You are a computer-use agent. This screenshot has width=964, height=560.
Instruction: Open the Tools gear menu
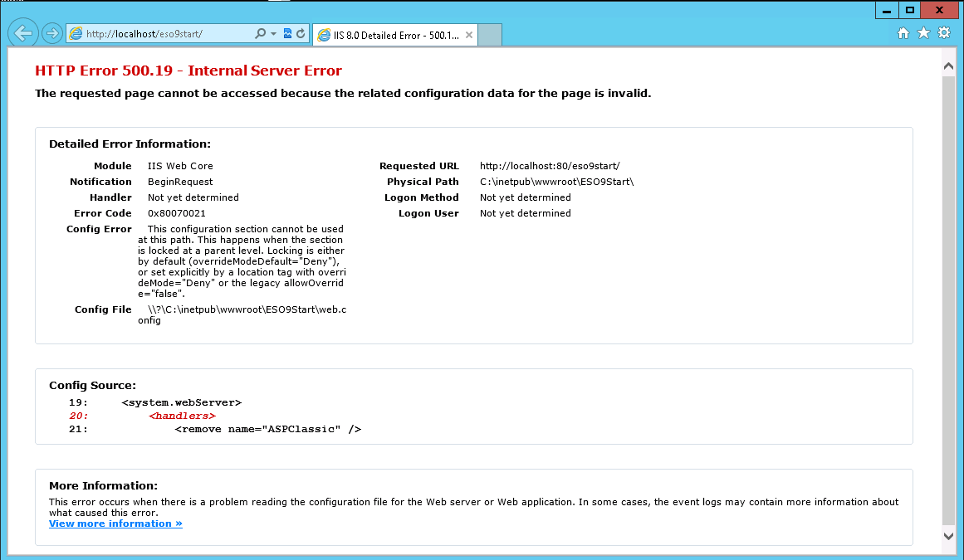pos(944,33)
